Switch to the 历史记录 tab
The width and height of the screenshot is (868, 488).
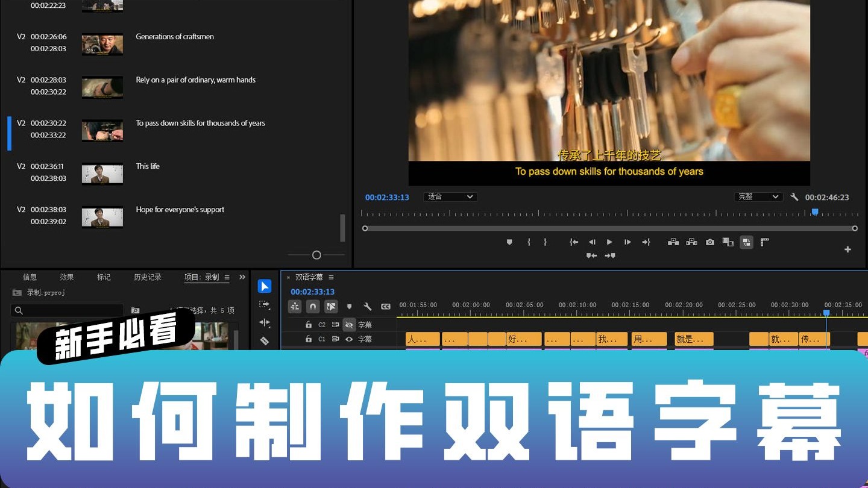[147, 277]
